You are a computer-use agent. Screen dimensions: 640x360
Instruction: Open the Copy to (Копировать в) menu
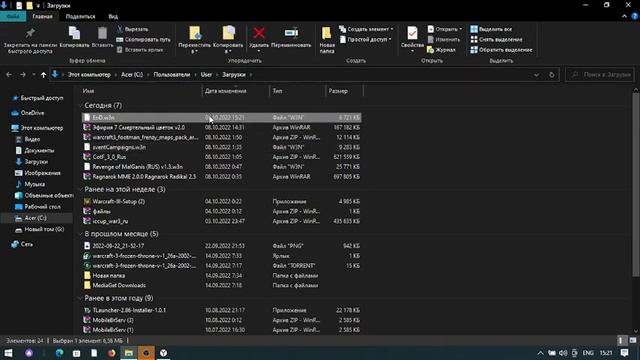click(228, 40)
